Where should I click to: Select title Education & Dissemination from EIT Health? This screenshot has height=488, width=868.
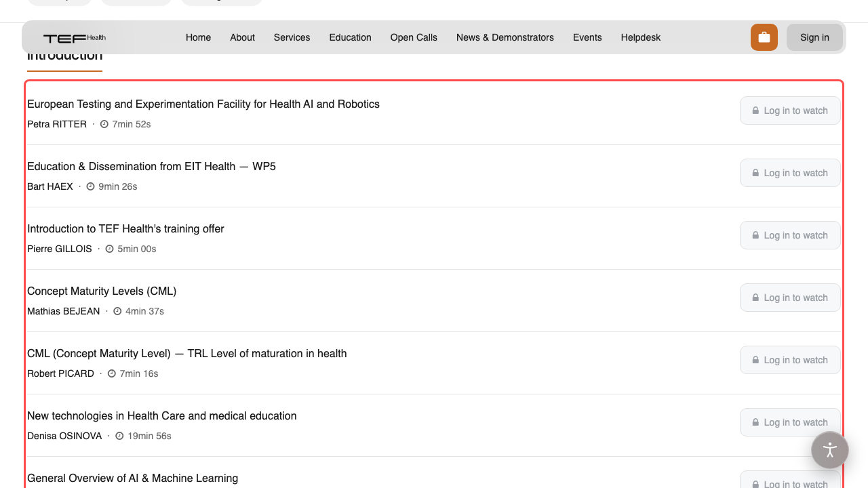151,166
